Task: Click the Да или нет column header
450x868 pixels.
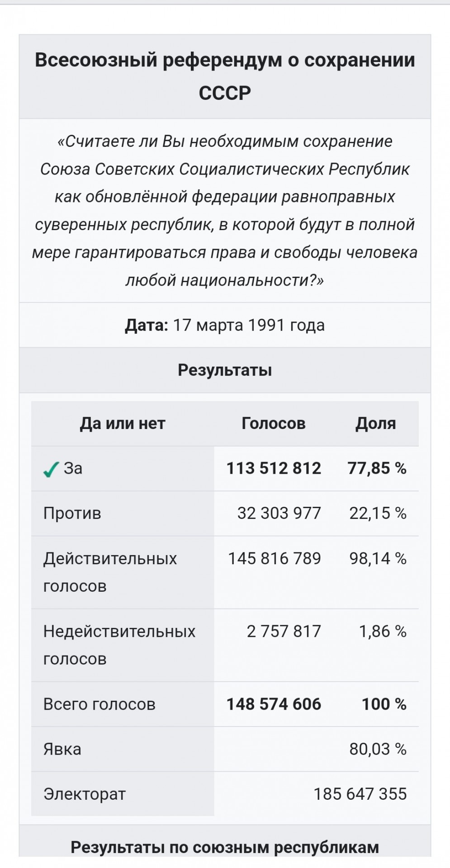Action: [x=123, y=424]
